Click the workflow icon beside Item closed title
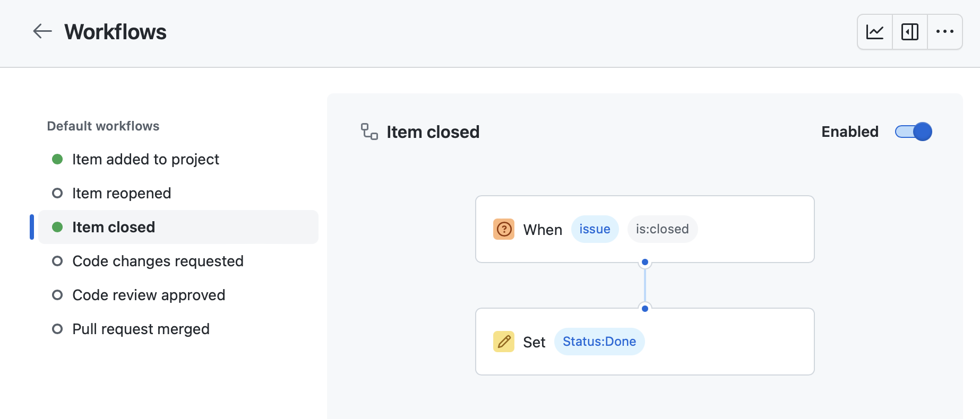 (x=369, y=132)
